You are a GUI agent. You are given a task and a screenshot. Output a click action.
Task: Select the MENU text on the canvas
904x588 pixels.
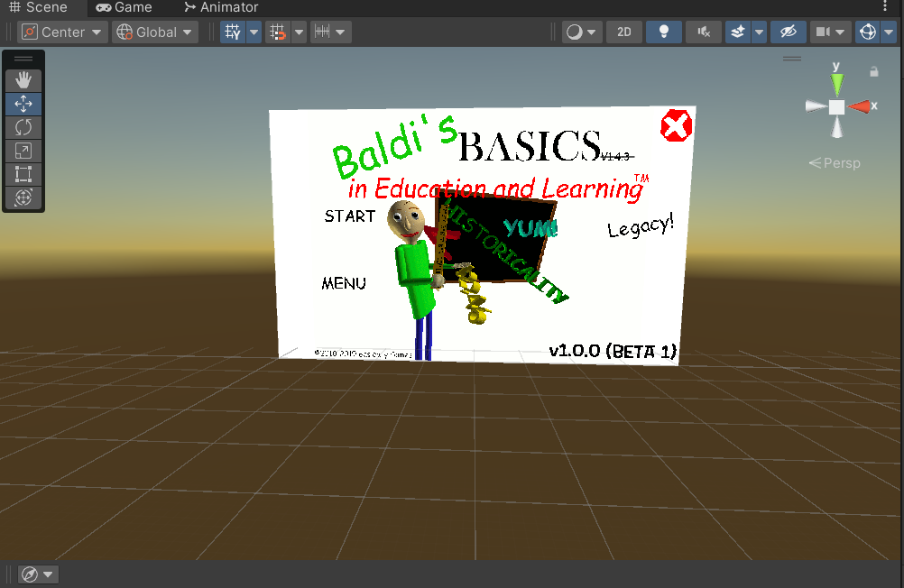click(344, 283)
